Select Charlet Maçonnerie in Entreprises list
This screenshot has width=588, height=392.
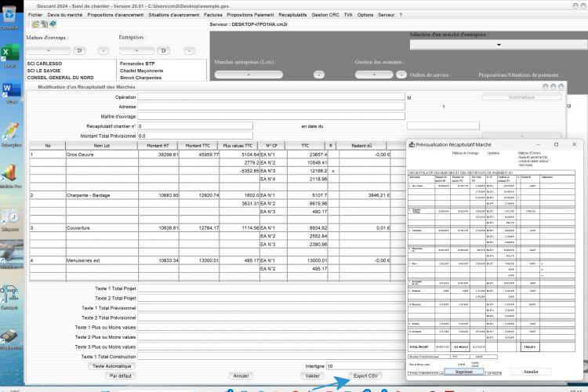(142, 71)
